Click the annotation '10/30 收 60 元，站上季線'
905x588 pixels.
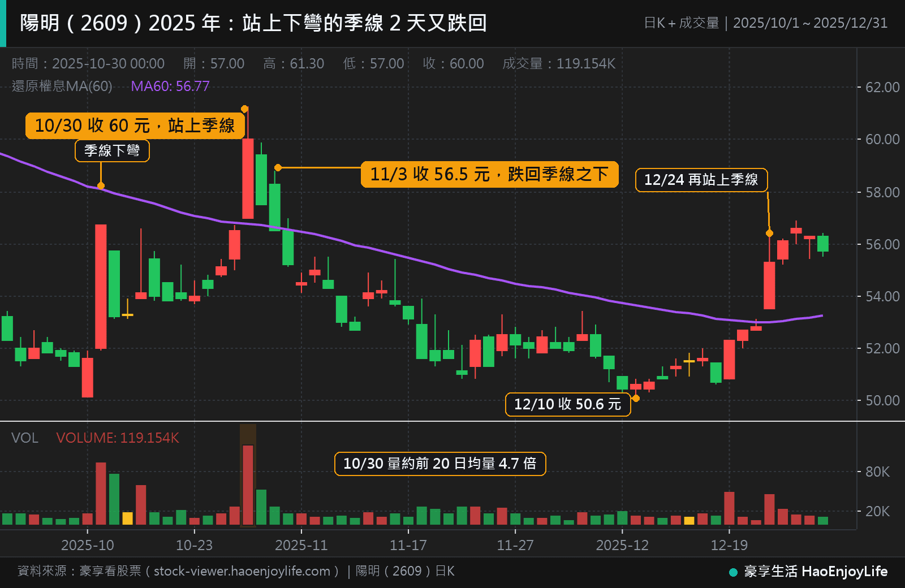135,126
